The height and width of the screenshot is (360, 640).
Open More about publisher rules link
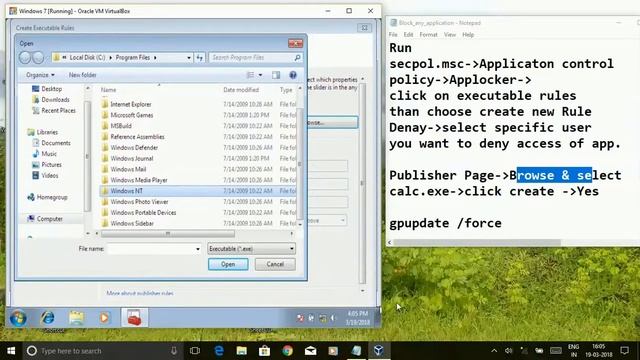click(x=140, y=293)
